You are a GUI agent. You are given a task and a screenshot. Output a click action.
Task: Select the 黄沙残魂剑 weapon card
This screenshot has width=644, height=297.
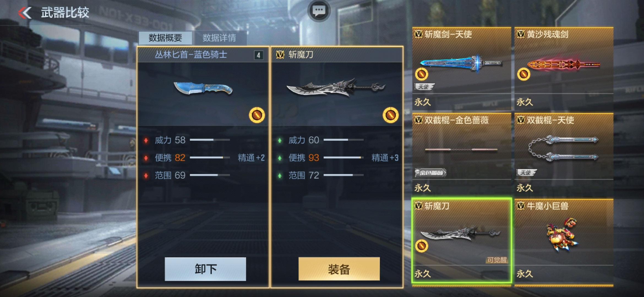click(x=564, y=68)
